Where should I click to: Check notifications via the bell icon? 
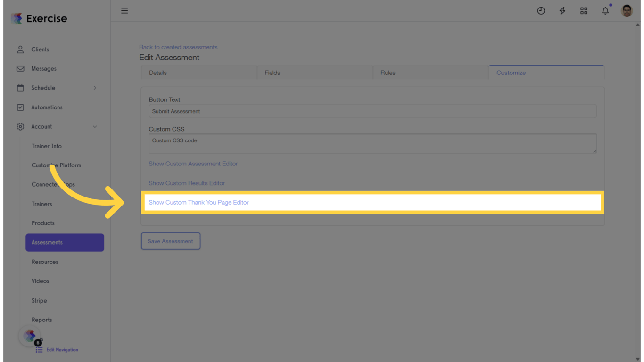[x=605, y=10]
